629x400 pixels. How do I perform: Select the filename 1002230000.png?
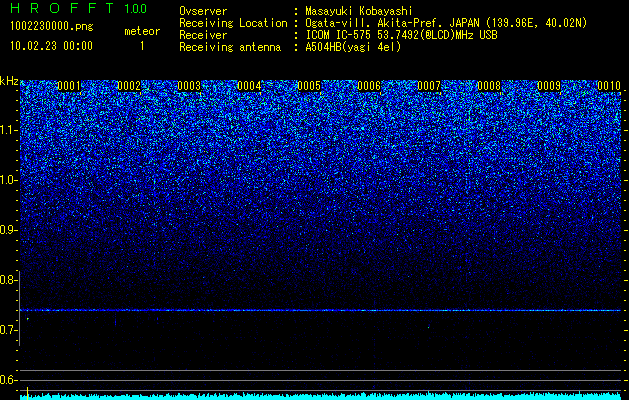52,27
